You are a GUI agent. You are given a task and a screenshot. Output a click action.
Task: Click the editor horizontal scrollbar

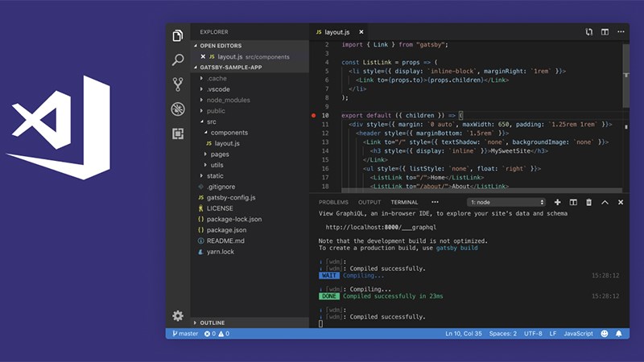pos(481,191)
